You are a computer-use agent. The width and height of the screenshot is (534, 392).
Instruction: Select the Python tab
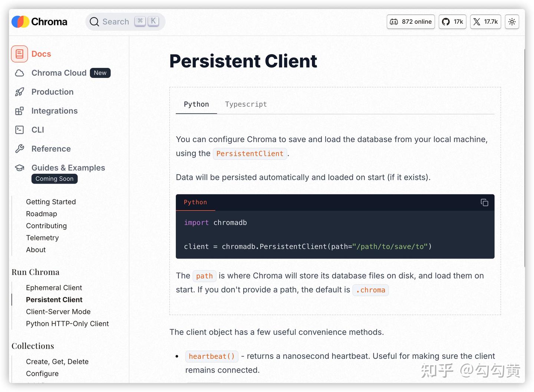[x=196, y=105]
